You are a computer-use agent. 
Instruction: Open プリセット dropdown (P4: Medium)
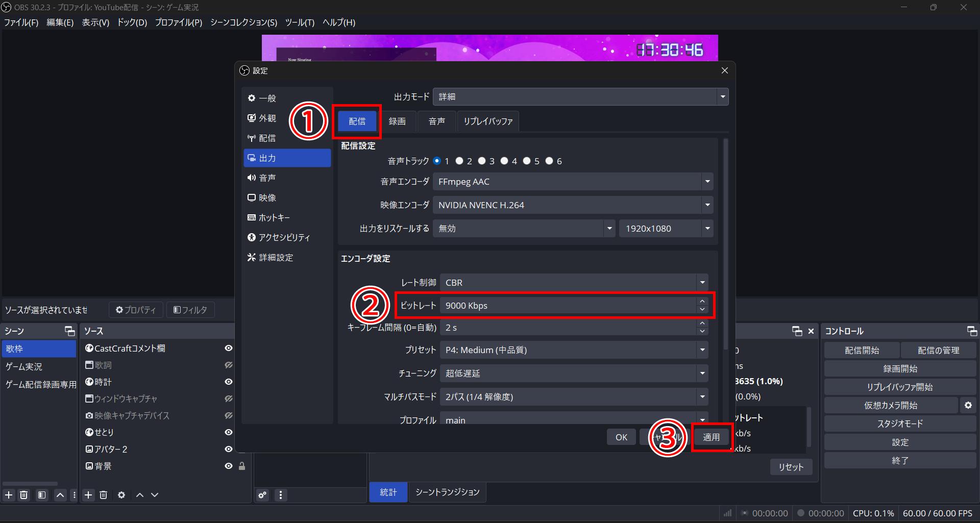click(x=574, y=350)
